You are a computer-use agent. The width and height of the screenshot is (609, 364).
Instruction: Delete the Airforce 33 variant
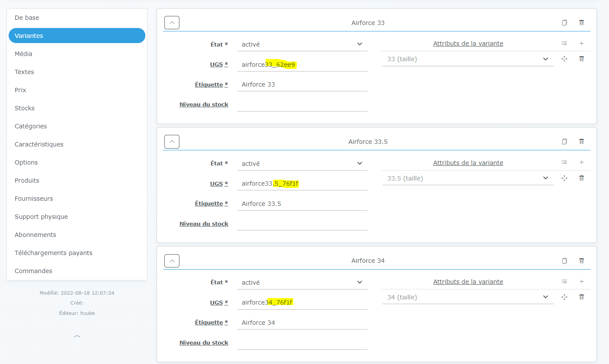click(581, 23)
